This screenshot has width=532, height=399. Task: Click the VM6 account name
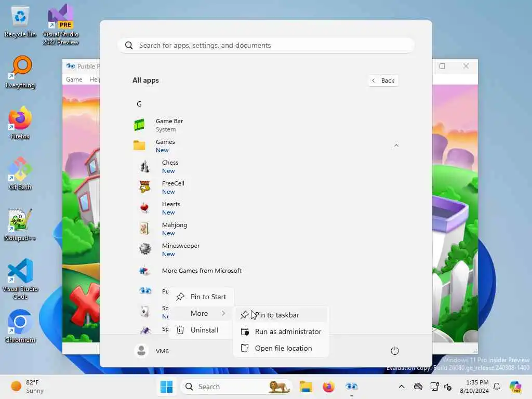point(162,351)
